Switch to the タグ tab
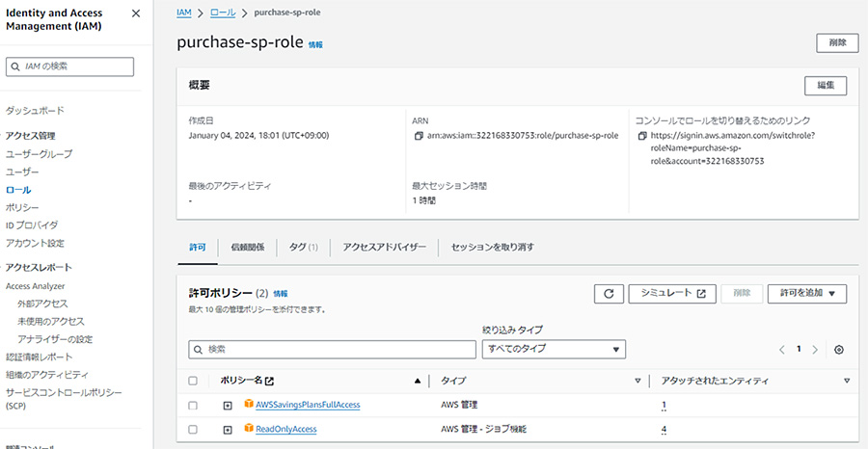The height and width of the screenshot is (449, 868). [x=303, y=248]
